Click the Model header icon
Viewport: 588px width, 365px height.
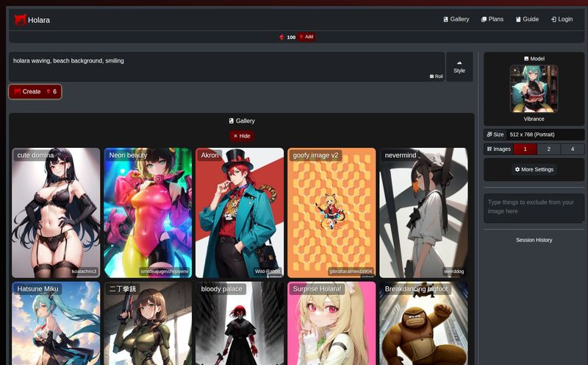[526, 59]
